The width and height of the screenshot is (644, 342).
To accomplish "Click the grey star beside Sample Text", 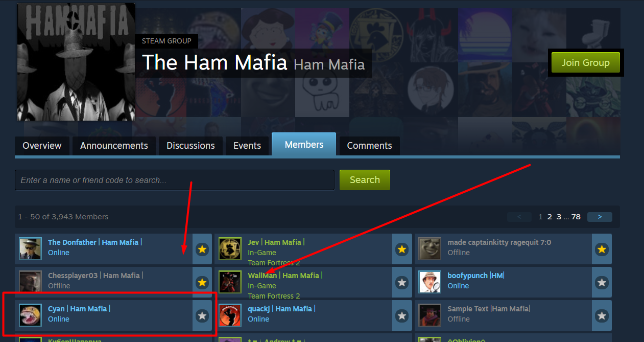I will pos(602,315).
